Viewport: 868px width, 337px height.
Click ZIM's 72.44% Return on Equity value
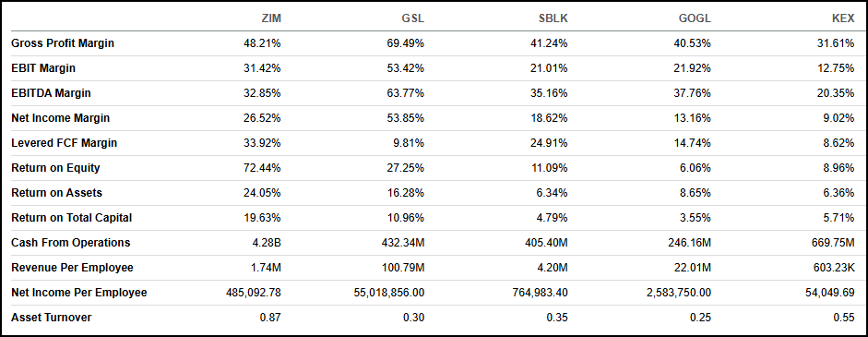[x=265, y=168]
